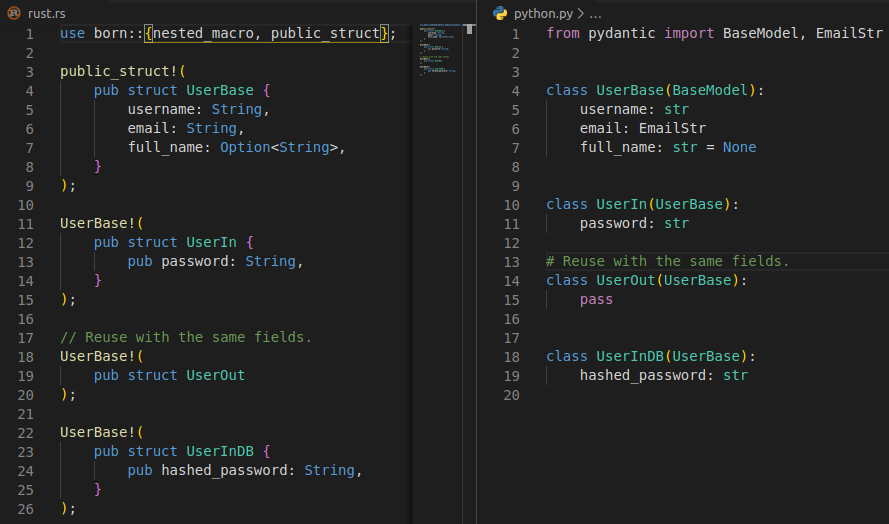Click the '# Reuse with the same fields.' comment
Screen dimensions: 889x524
667,261
